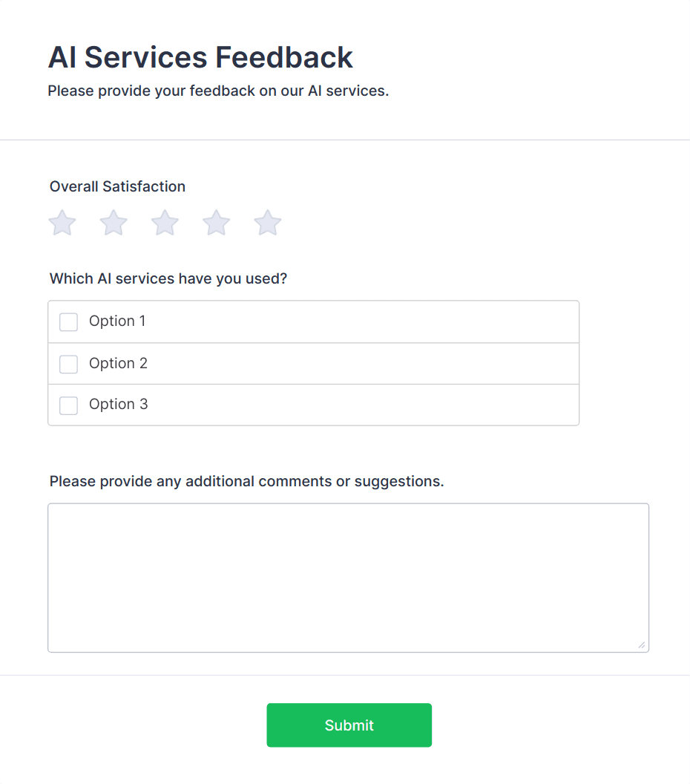Click the middle star rating
This screenshot has height=784, width=690.
tap(164, 222)
